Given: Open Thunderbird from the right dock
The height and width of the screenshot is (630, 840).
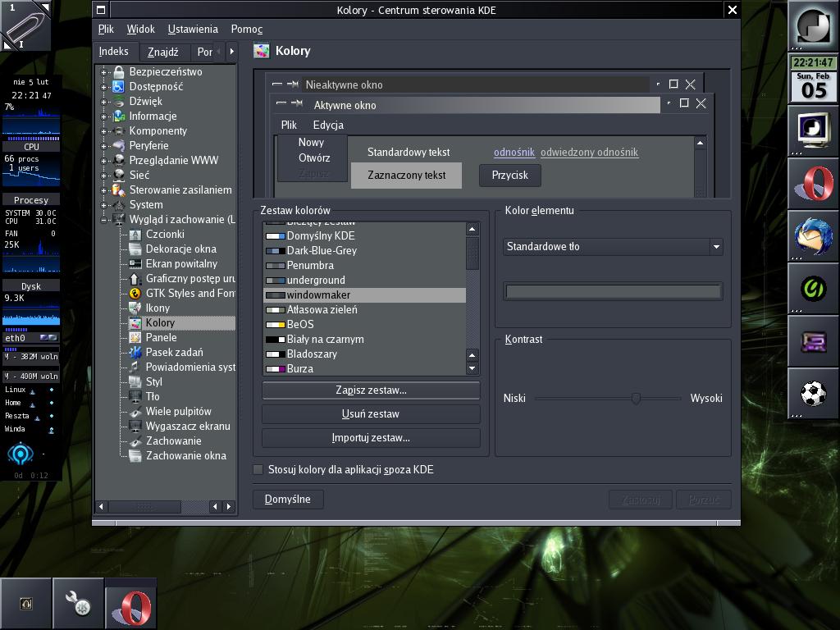Looking at the screenshot, I should pyautogui.click(x=813, y=236).
